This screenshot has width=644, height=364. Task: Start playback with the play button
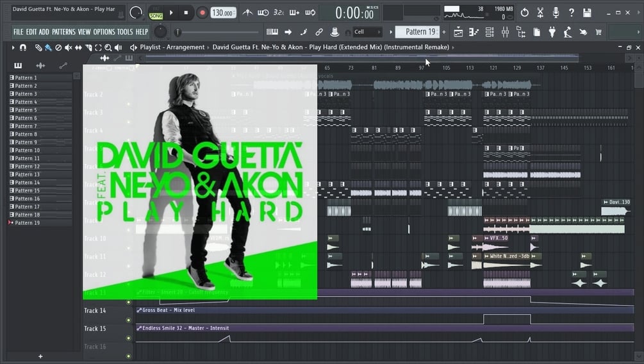(171, 13)
